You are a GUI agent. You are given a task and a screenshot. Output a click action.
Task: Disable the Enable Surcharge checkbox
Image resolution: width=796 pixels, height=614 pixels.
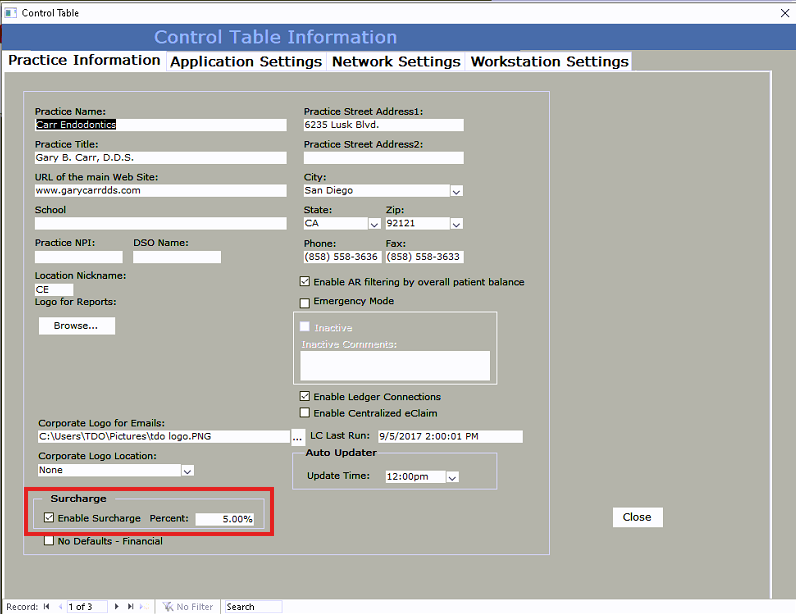point(49,518)
